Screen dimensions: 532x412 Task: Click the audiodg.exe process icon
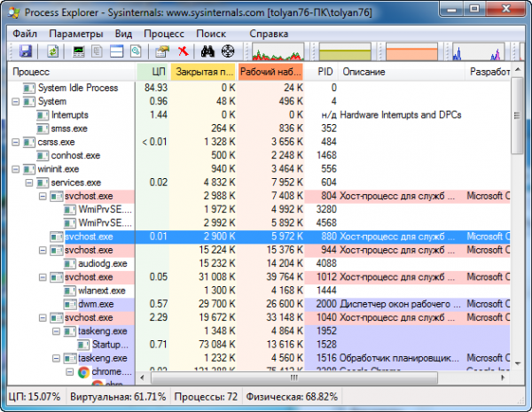[69, 263]
